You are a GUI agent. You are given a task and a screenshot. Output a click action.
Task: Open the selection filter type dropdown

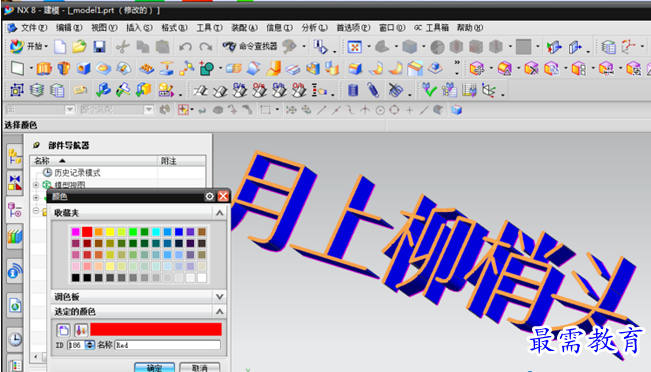[x=70, y=110]
